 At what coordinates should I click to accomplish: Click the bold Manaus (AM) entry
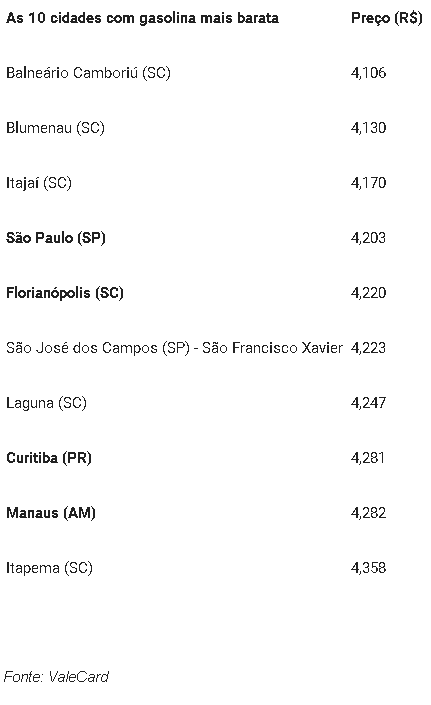[51, 513]
